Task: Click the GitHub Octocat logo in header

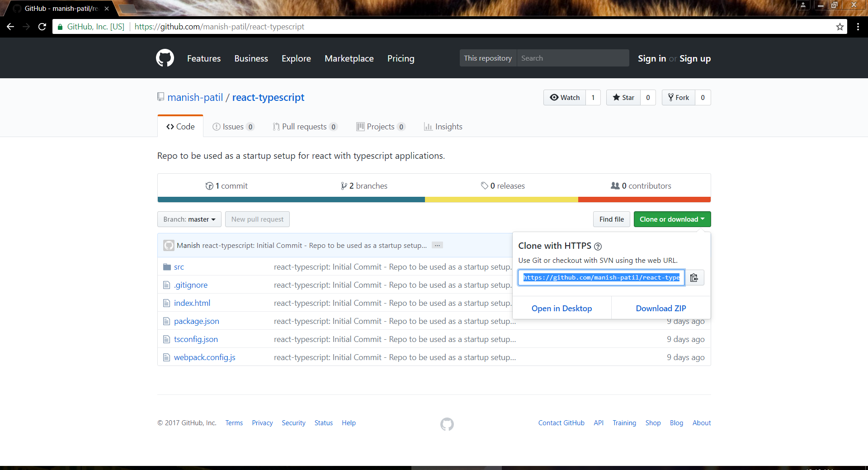Action: 165,58
